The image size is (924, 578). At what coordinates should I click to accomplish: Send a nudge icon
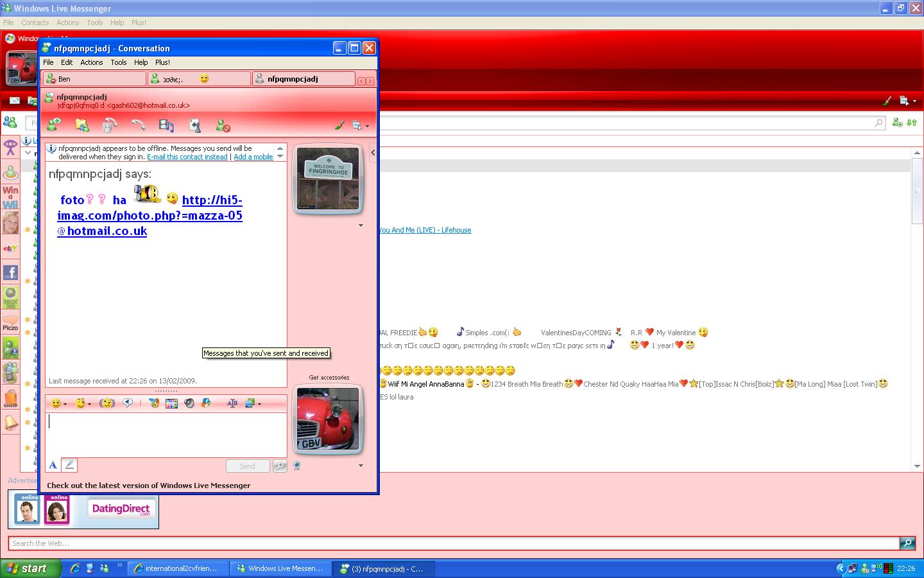(107, 403)
